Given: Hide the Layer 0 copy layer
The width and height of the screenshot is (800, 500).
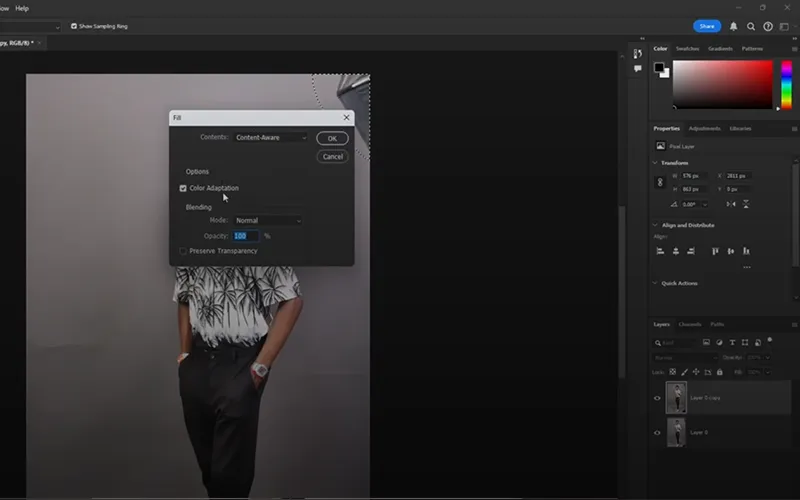Looking at the screenshot, I should click(x=657, y=398).
